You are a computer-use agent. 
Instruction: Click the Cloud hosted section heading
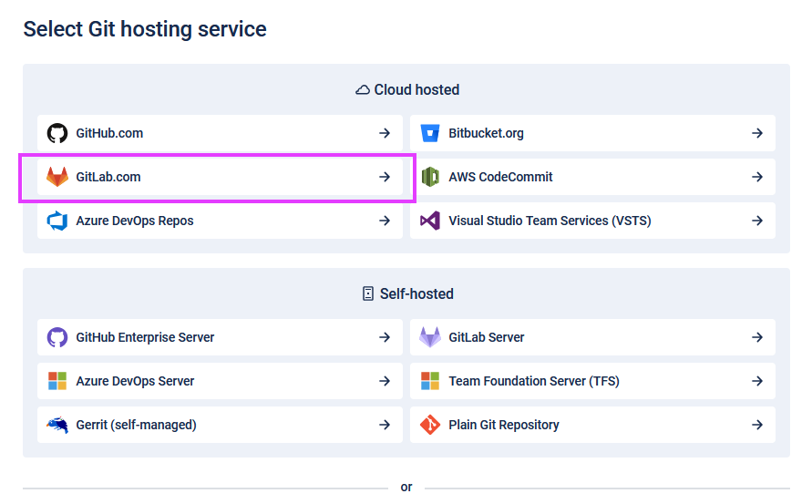(x=416, y=89)
